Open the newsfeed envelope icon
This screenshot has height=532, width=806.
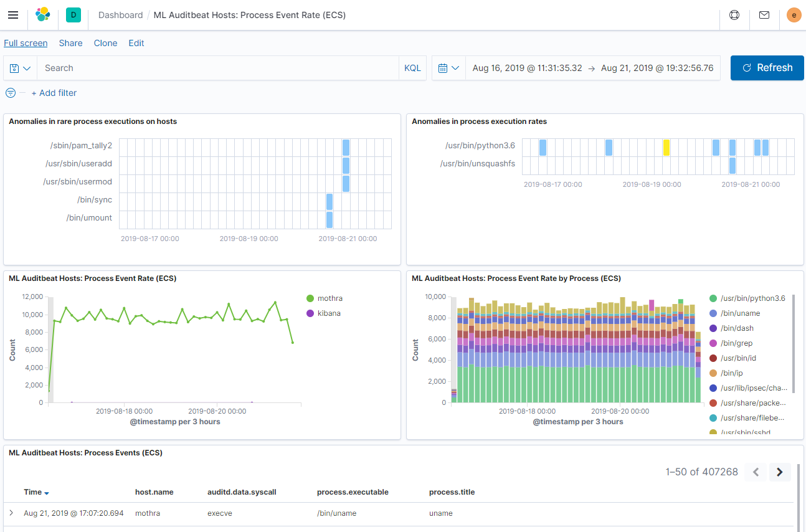764,15
